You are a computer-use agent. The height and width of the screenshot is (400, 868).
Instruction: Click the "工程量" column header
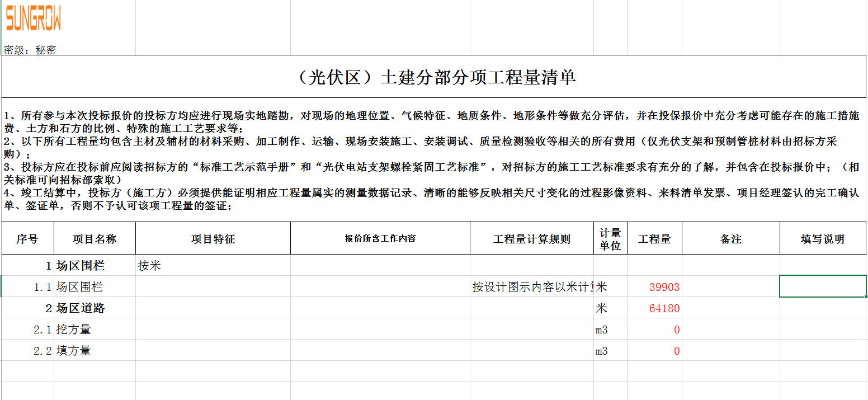tap(654, 239)
